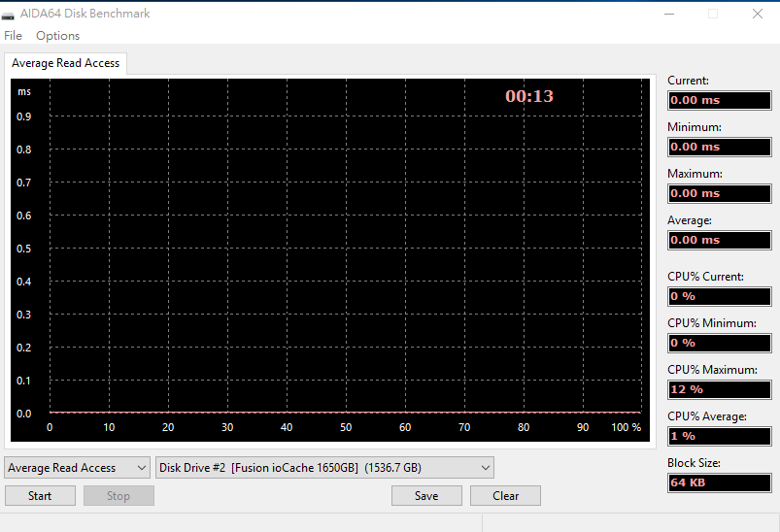Click the Current 0.00 ms value field
The image size is (780, 532).
(x=720, y=100)
